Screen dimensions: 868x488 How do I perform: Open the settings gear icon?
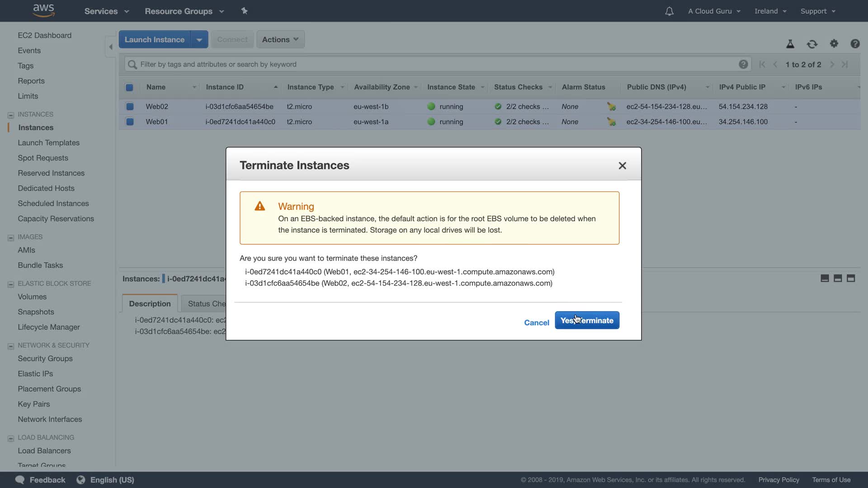coord(834,43)
